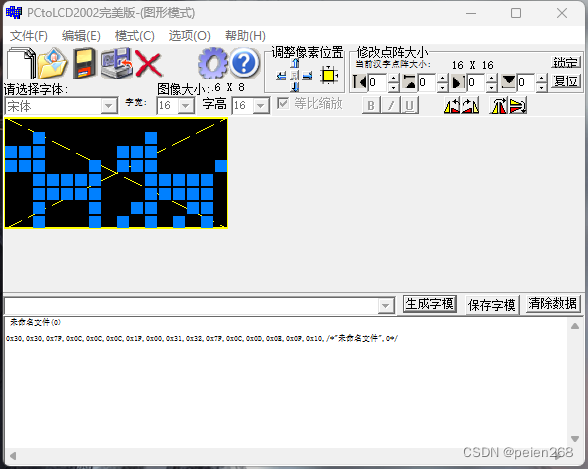Screen dimensions: 588x469
Task: Shift pixels right with the right arrow
Action: pos(308,76)
